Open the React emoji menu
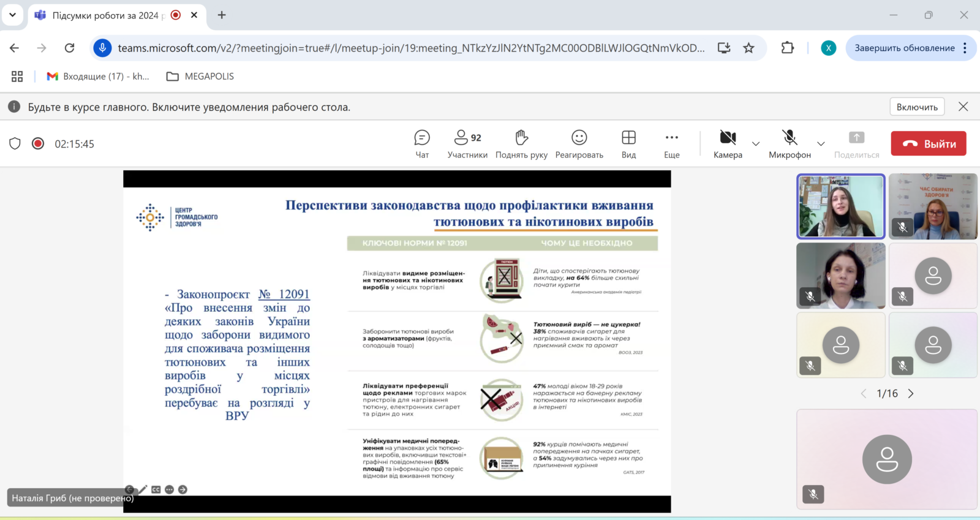 click(x=579, y=144)
